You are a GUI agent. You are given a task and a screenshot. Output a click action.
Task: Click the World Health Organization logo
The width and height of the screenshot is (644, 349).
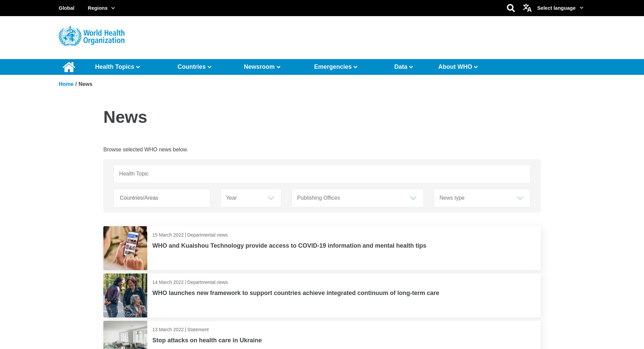(x=92, y=36)
